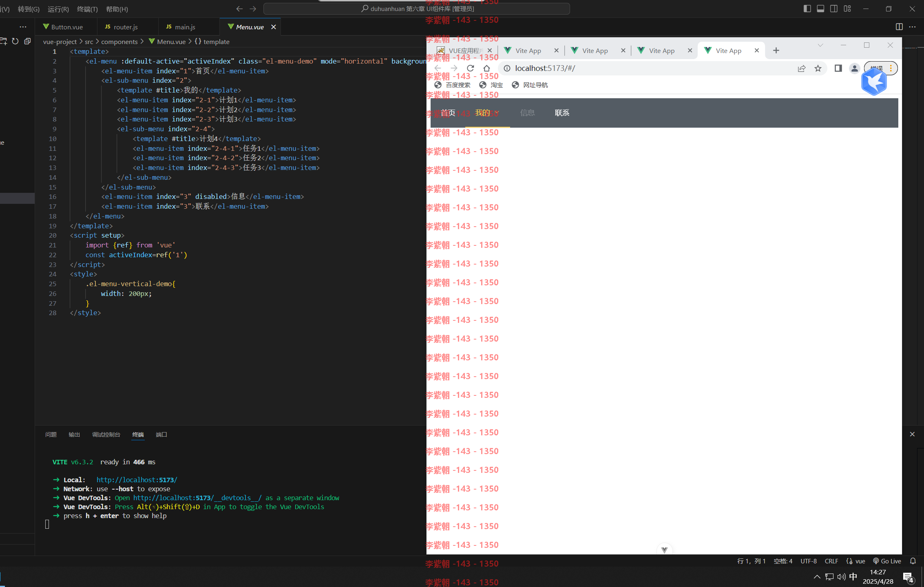This screenshot has width=924, height=587.
Task: Open the 运行(R) menu
Action: (58, 9)
